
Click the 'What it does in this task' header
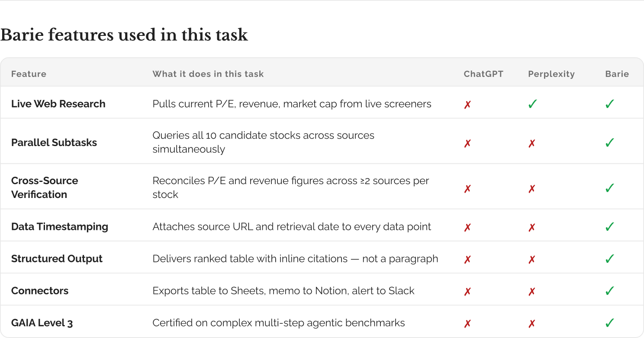coord(208,74)
